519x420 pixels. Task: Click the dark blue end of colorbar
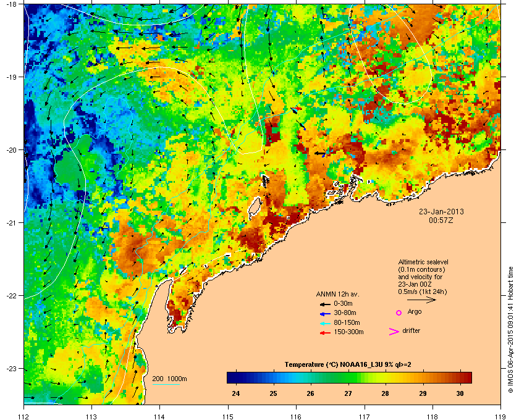(x=232, y=377)
